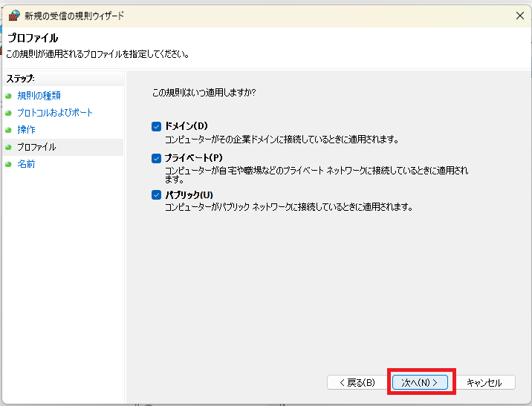Click the ステップ: heading
The image size is (532, 406).
click(x=20, y=79)
